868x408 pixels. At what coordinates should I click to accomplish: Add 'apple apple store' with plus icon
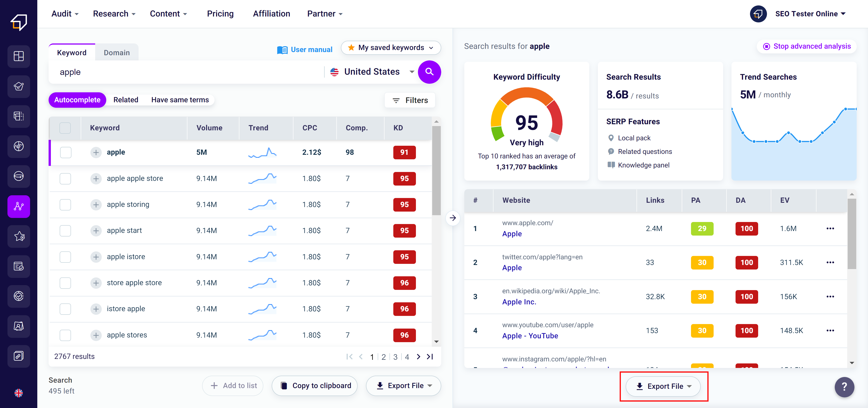(96, 179)
